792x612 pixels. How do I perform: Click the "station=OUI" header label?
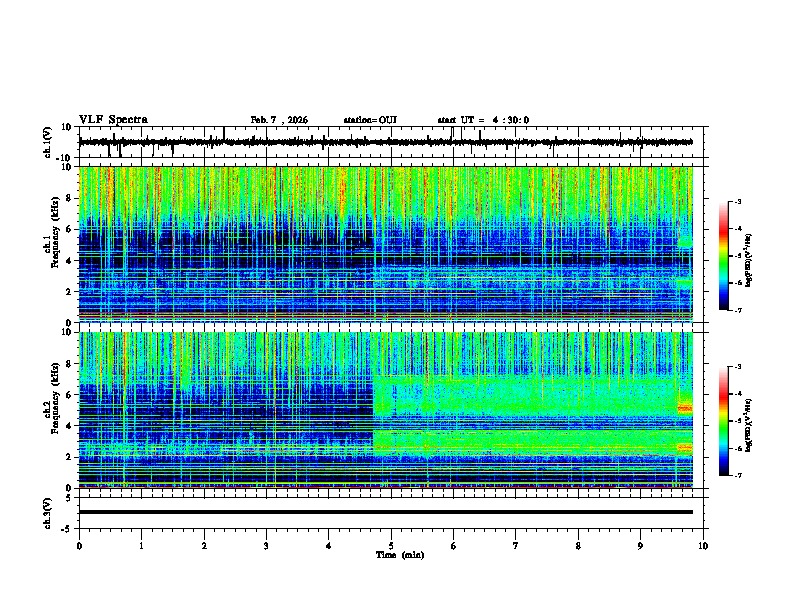pos(370,120)
